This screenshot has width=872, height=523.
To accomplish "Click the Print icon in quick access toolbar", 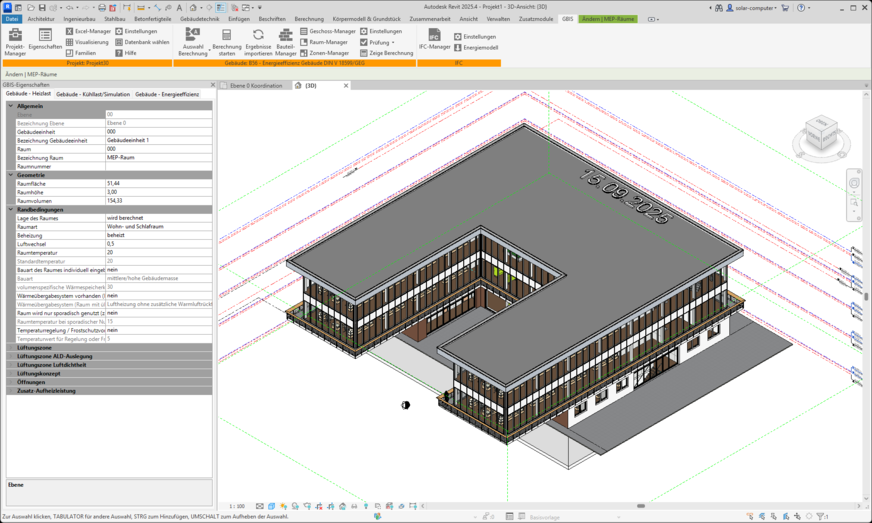I will click(x=102, y=8).
